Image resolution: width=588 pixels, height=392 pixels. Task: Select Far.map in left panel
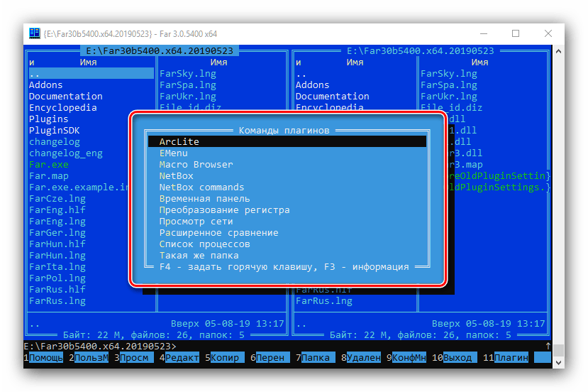[49, 175]
